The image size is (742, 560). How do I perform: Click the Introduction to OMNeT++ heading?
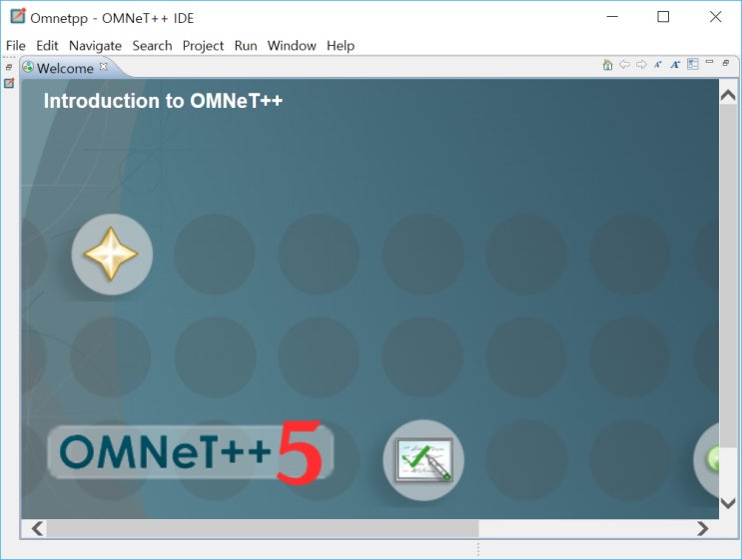point(163,101)
